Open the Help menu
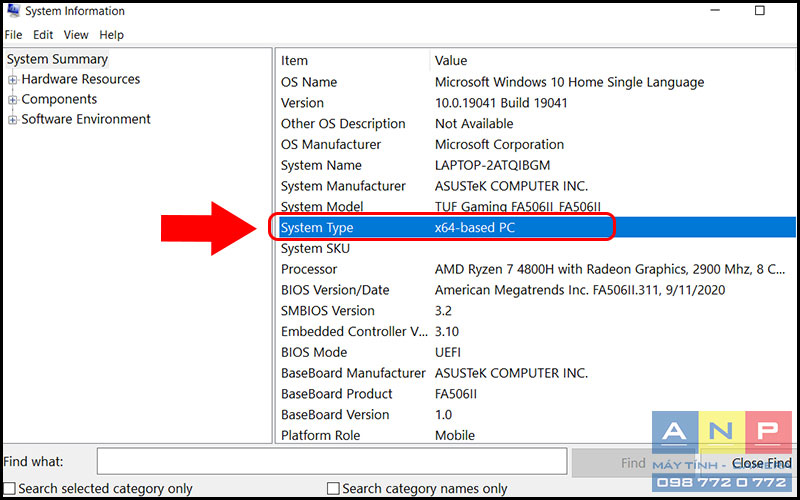The height and width of the screenshot is (500, 800). pos(111,35)
